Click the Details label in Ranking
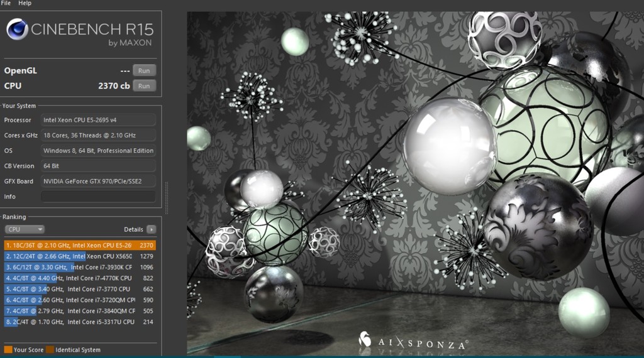The image size is (644, 358). click(133, 229)
